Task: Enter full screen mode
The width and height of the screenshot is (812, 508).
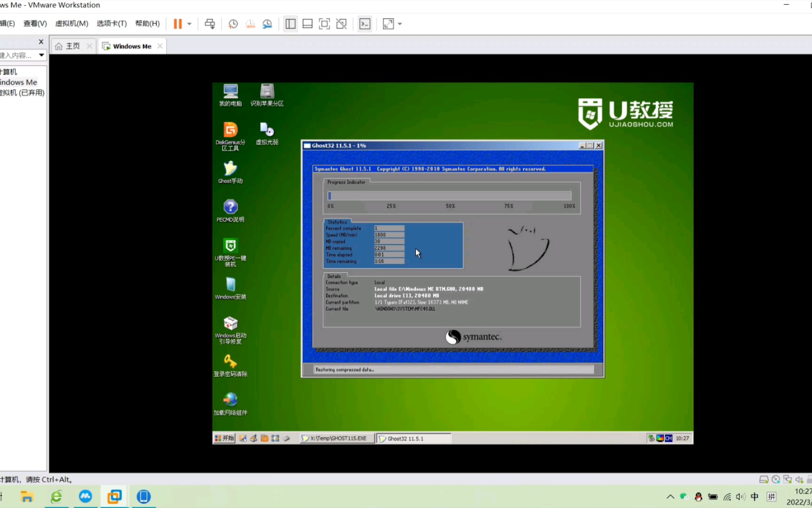Action: point(324,24)
